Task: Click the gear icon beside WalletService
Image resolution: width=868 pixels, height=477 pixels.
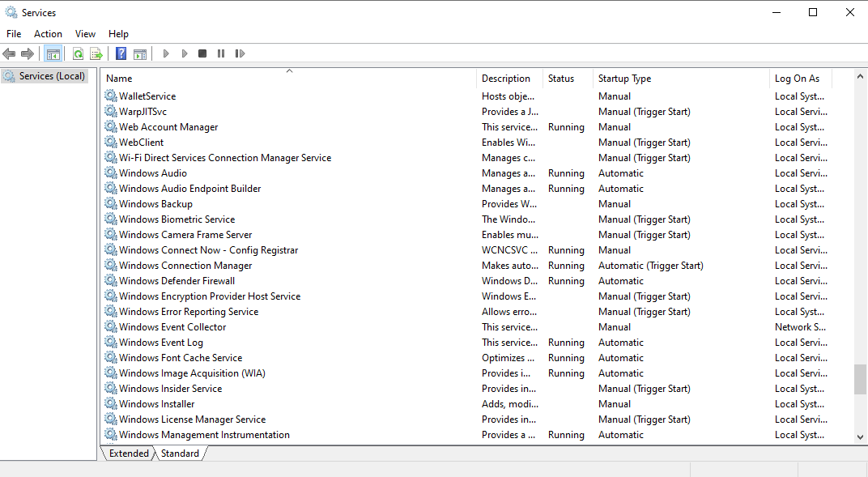Action: [111, 96]
